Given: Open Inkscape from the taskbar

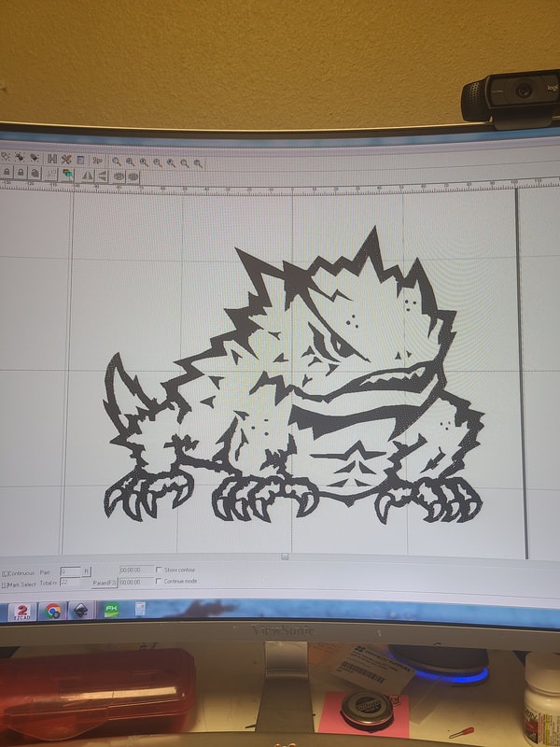Looking at the screenshot, I should click(x=81, y=611).
